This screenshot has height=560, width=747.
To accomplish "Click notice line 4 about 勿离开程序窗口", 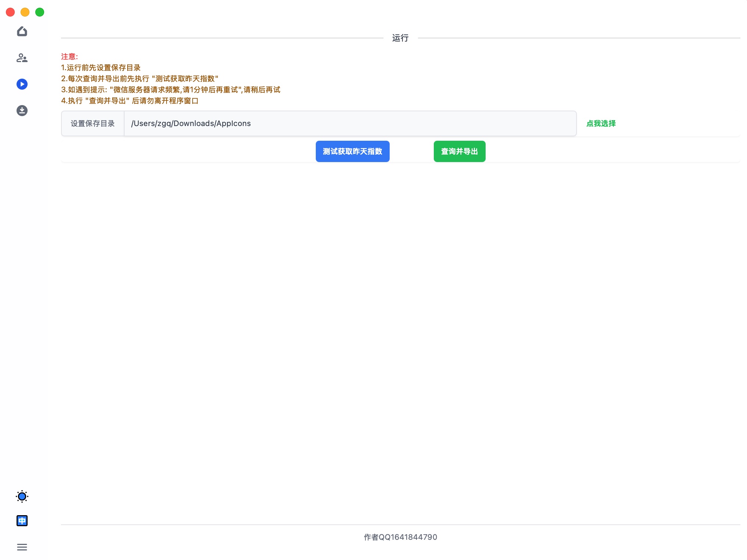I will [130, 101].
